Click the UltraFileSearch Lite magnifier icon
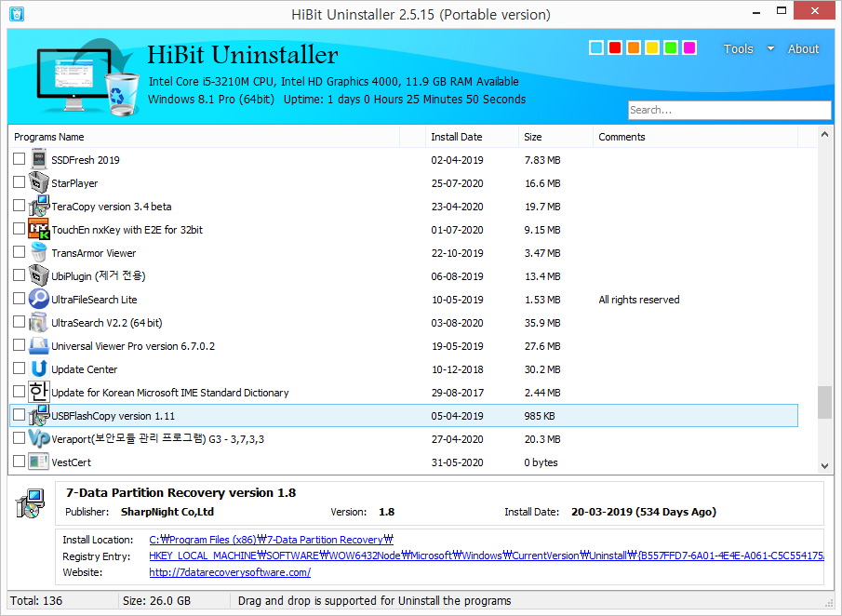842x616 pixels. coord(39,299)
